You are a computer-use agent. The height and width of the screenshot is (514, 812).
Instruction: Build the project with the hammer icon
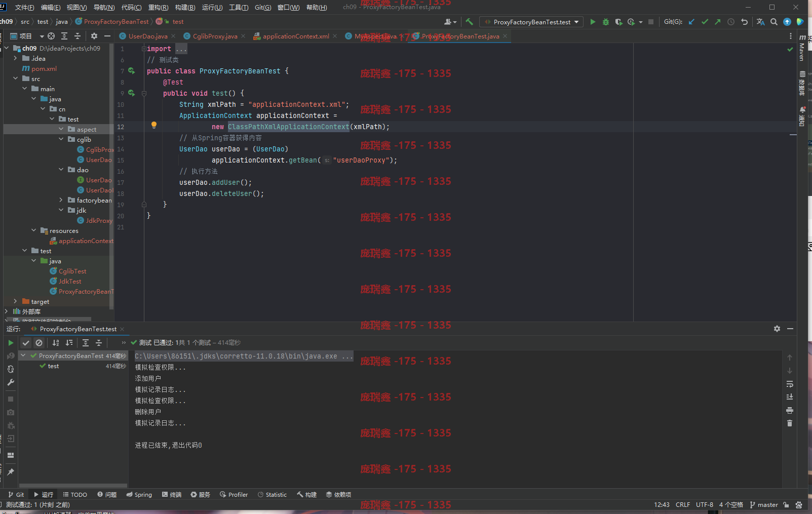pyautogui.click(x=469, y=22)
